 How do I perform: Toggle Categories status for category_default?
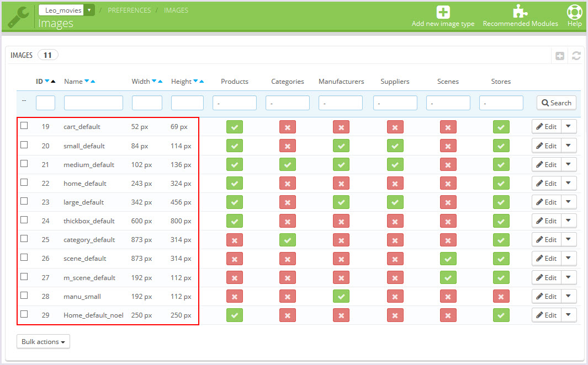coord(287,240)
